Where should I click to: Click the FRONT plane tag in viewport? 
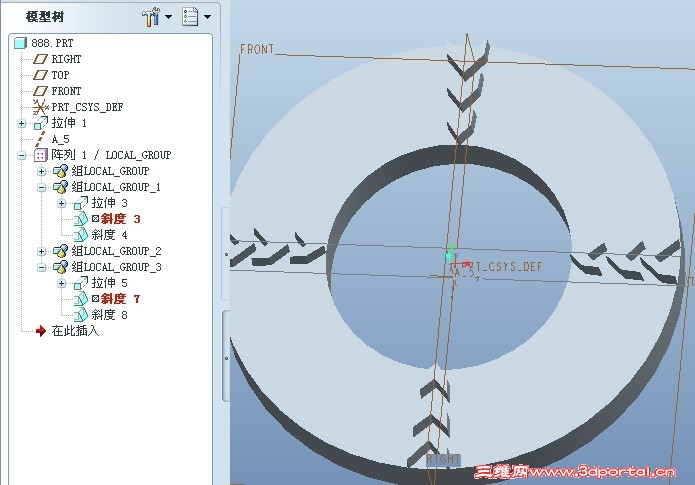tap(257, 49)
